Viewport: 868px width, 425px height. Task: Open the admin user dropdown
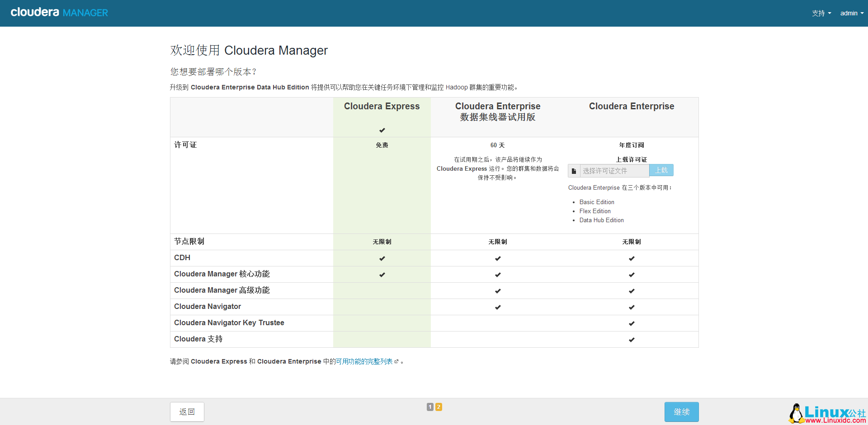(852, 13)
